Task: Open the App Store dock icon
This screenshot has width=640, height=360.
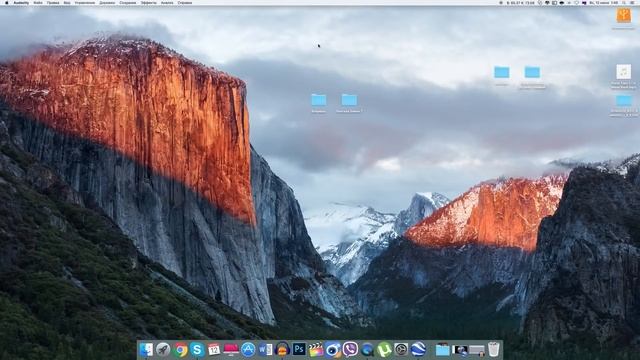Action: (248, 349)
